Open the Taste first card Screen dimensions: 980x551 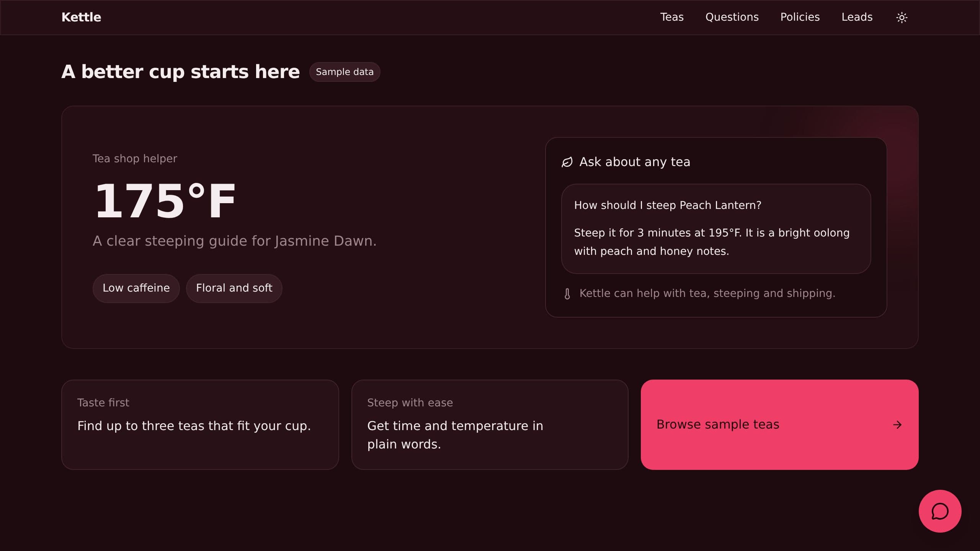click(200, 425)
